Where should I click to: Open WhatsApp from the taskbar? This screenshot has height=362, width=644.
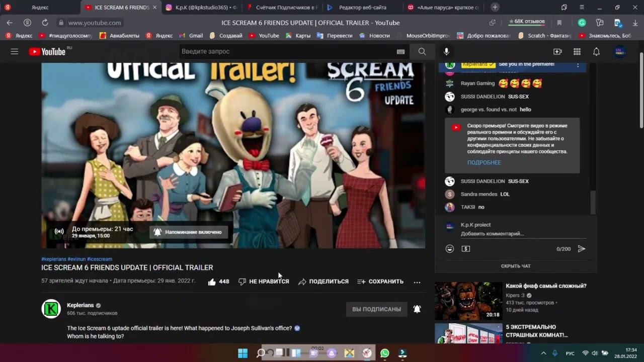[x=385, y=353]
